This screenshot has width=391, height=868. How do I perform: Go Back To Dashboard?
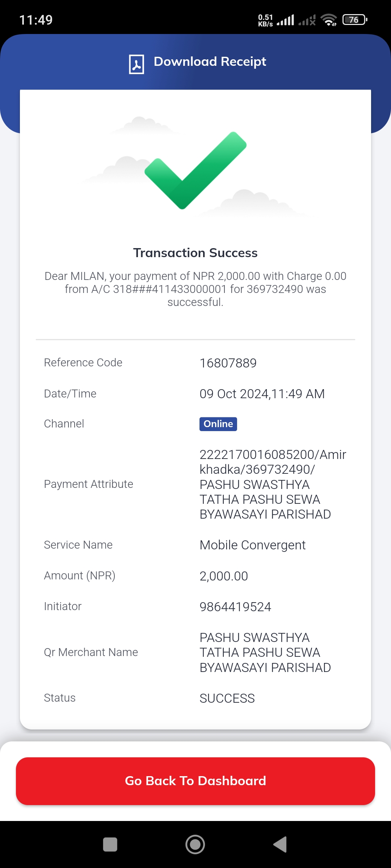[x=195, y=781]
